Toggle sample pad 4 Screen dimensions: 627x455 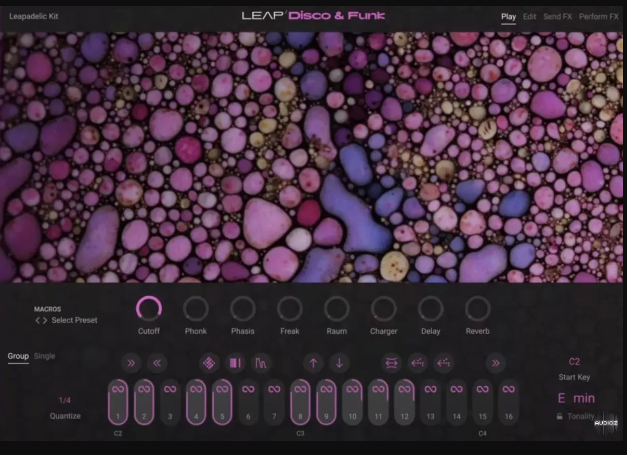click(x=196, y=402)
